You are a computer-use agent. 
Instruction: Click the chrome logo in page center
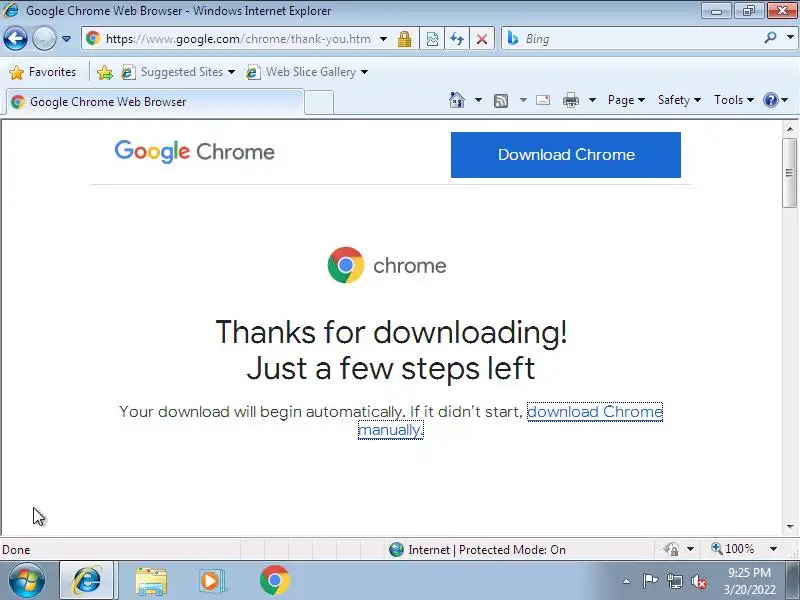coord(387,265)
